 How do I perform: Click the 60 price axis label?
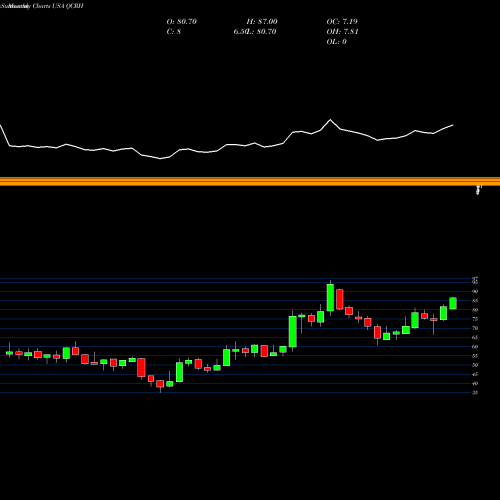[475, 347]
